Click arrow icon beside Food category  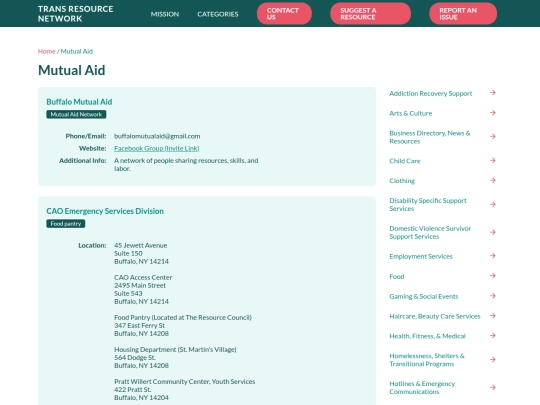point(493,276)
